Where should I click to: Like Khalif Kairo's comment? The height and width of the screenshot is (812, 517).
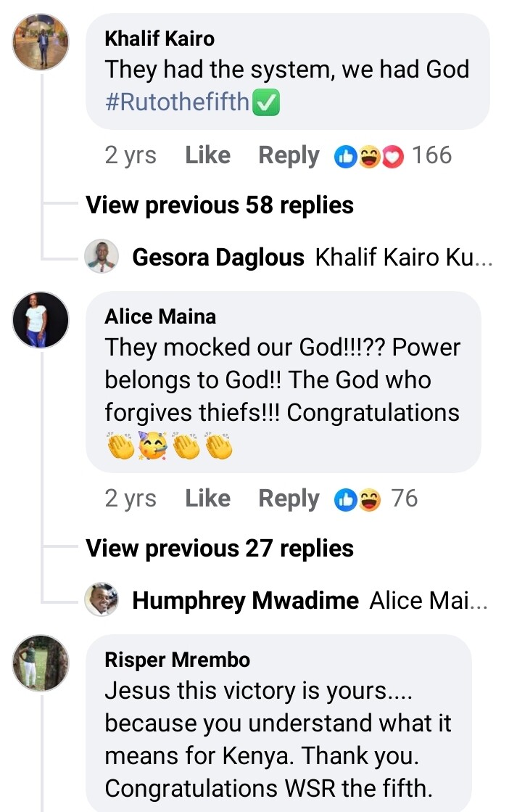tap(207, 156)
